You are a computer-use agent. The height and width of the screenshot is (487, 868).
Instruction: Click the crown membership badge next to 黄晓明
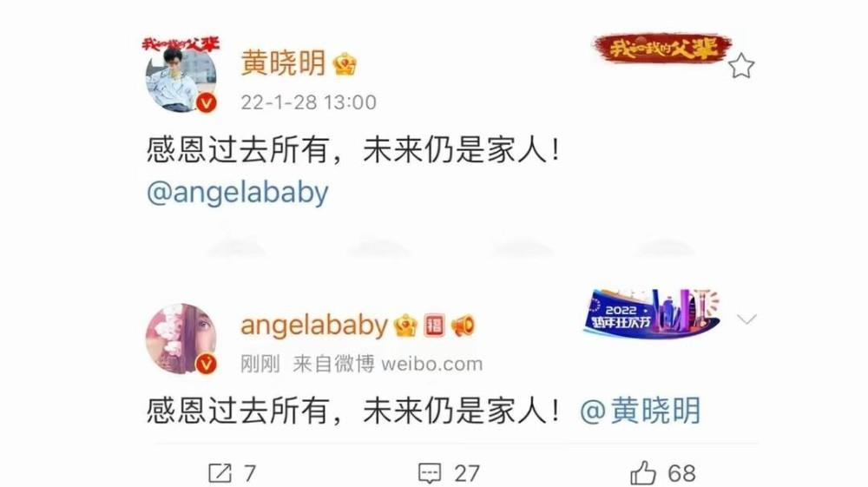pyautogui.click(x=345, y=65)
